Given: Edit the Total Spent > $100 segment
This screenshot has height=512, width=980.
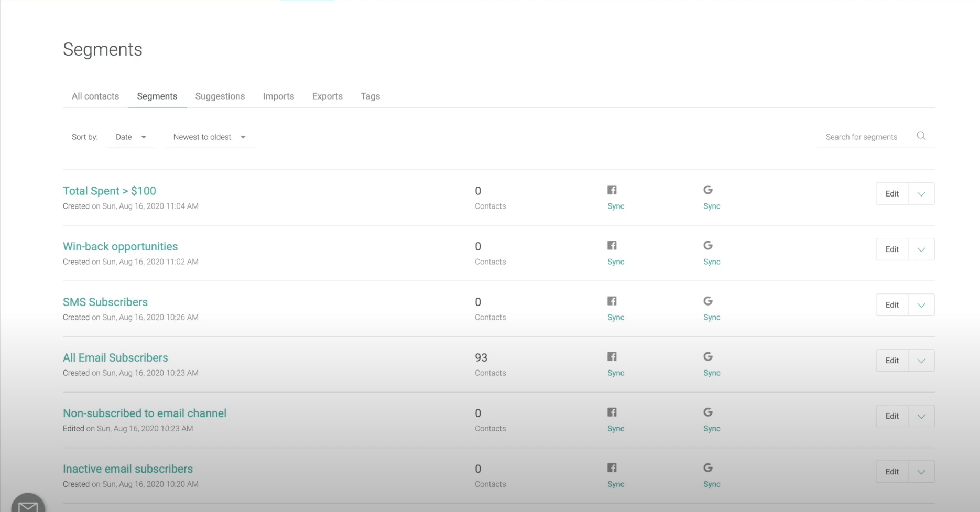Looking at the screenshot, I should 892,194.
